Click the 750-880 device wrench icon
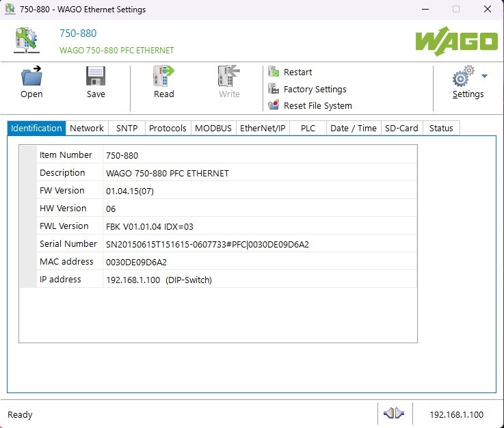Screen dimensions: 504x428 click(27, 40)
